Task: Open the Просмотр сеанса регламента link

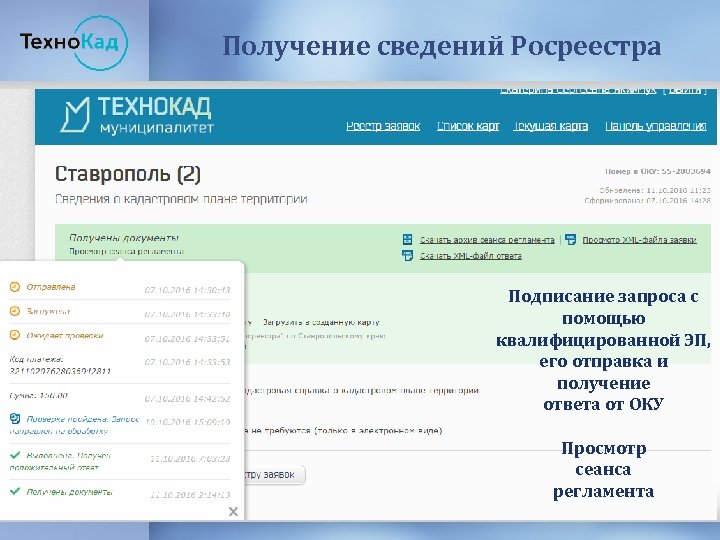Action: click(x=126, y=252)
